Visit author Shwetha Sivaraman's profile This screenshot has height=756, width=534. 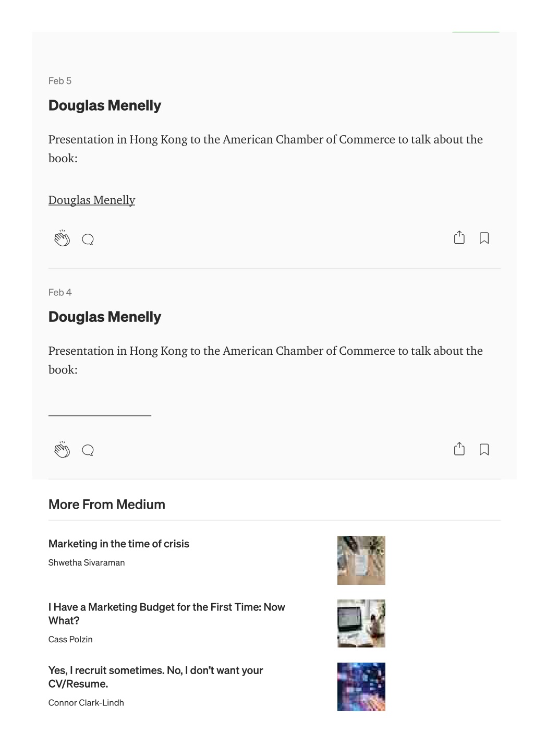tap(87, 562)
